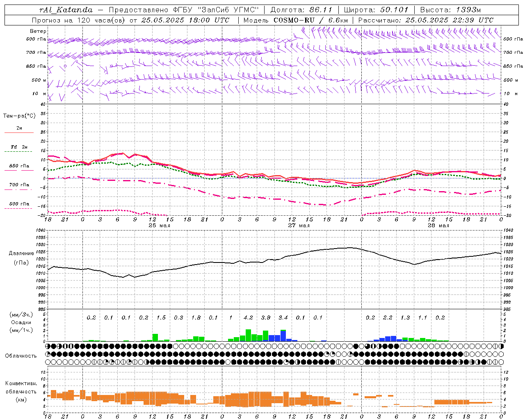Click the 26 мая date label
The image size is (525, 420).
coord(159,226)
